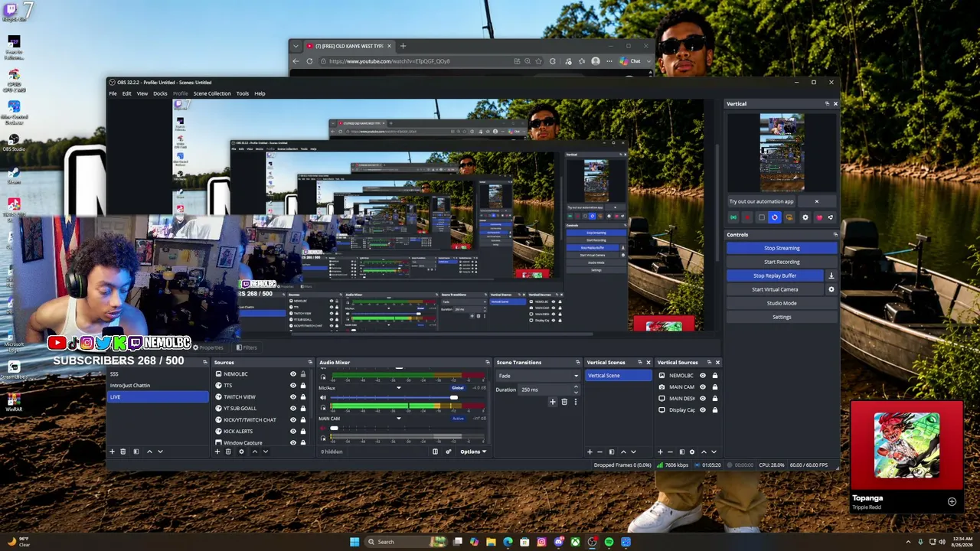Click Start Virtual Camera button

[x=775, y=289]
